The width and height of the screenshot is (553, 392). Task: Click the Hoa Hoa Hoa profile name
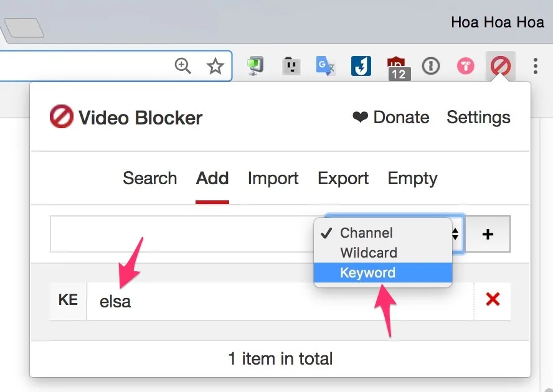point(498,22)
